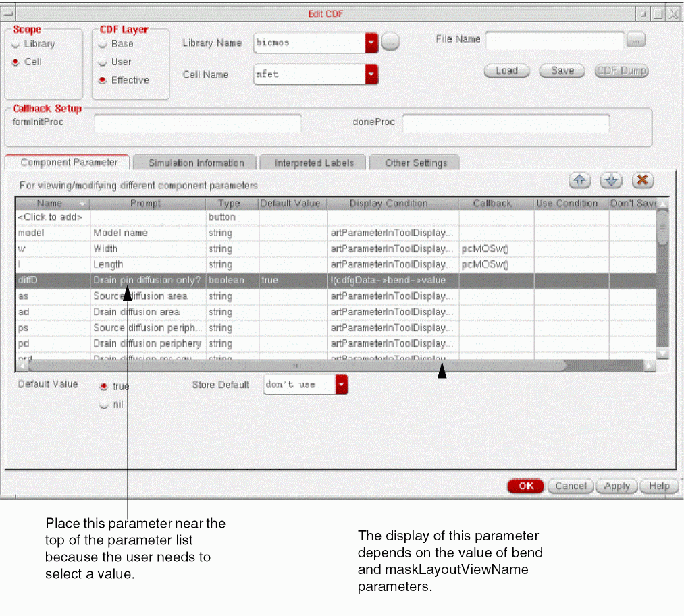684x616 pixels.
Task: Click the red X delete parameter icon
Action: click(x=642, y=180)
